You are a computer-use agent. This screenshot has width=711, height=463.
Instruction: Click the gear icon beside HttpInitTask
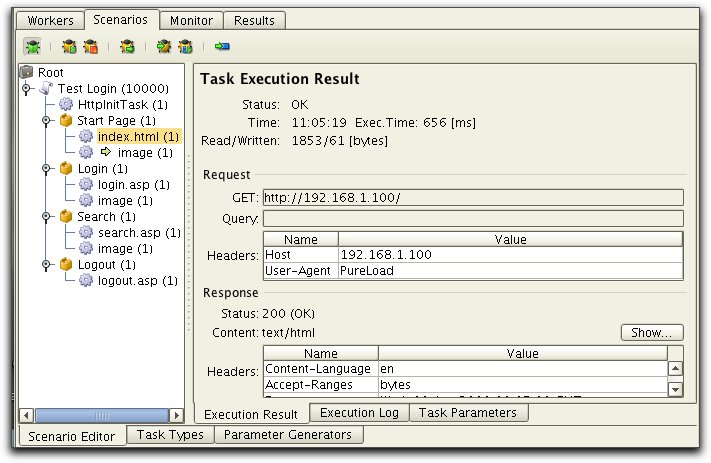click(x=67, y=104)
